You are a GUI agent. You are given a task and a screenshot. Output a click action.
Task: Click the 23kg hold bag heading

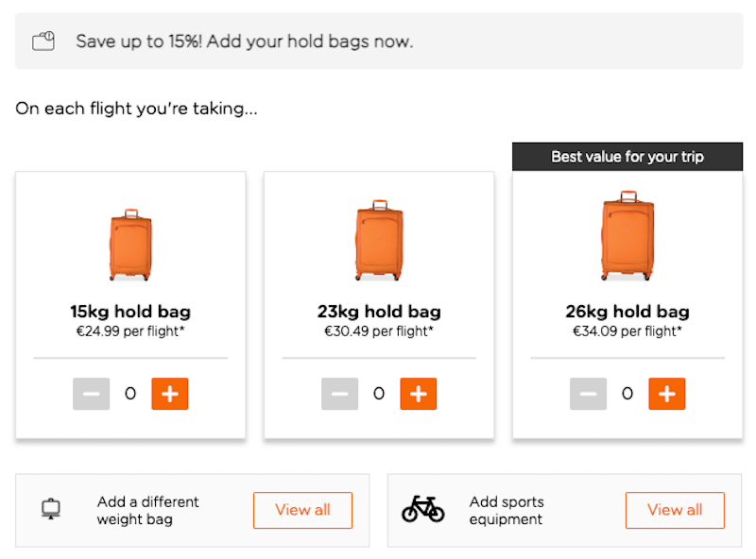tap(379, 312)
